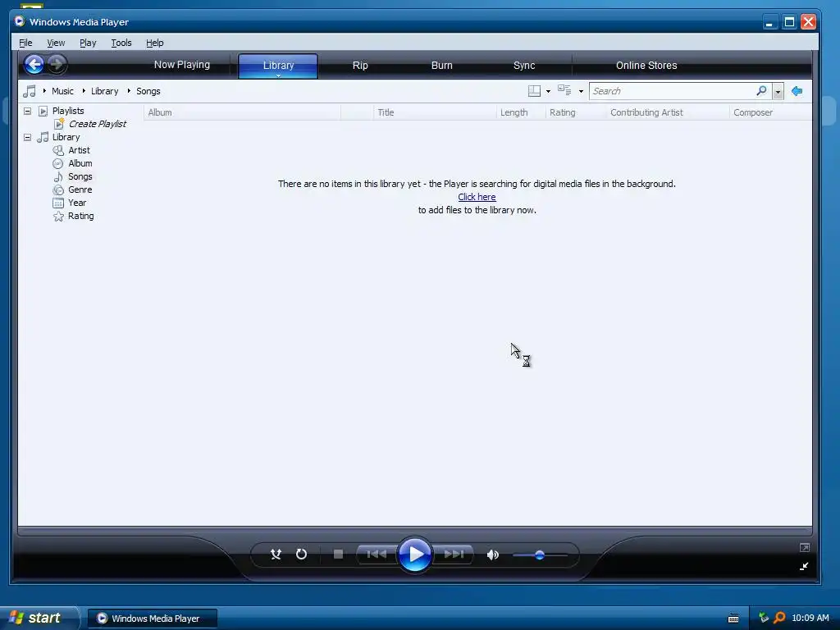
Task: Click the Previous track button
Action: pyautogui.click(x=377, y=554)
